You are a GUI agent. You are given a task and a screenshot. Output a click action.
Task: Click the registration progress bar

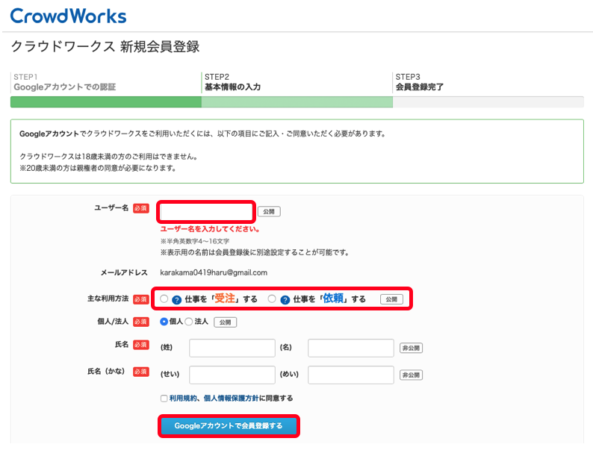tap(297, 102)
